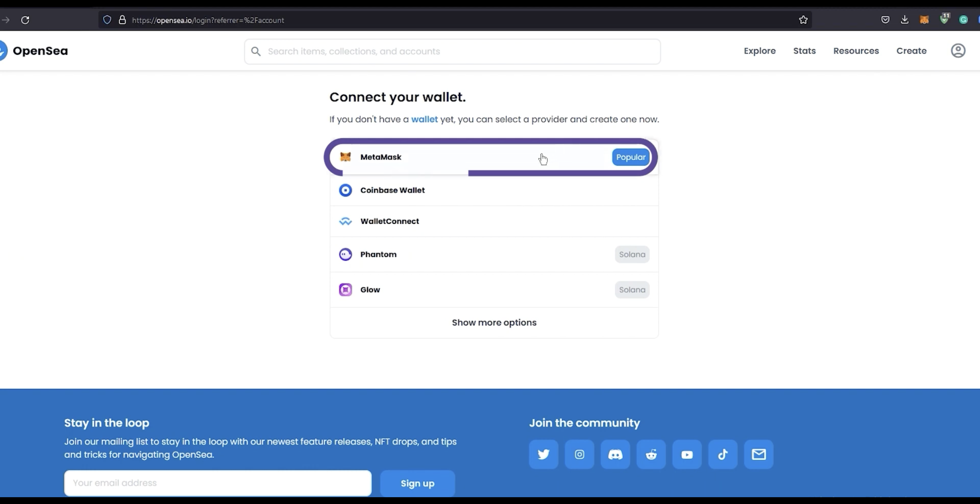Select MetaMask wallet option
Screen dimensions: 980x504
(x=494, y=157)
